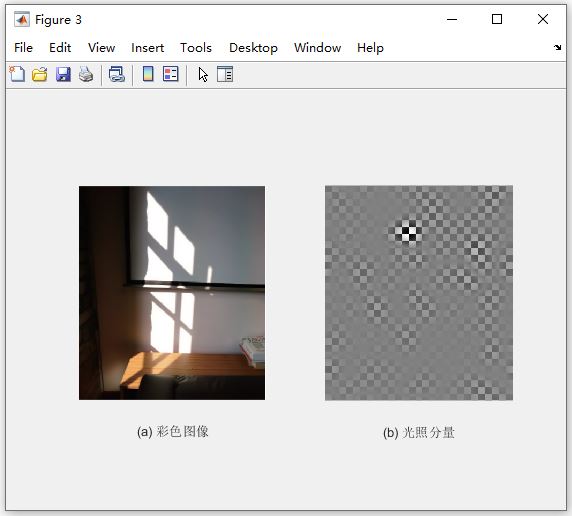Insert a legend from the toolbar
Viewport: 572px width, 516px height.
pyautogui.click(x=170, y=74)
